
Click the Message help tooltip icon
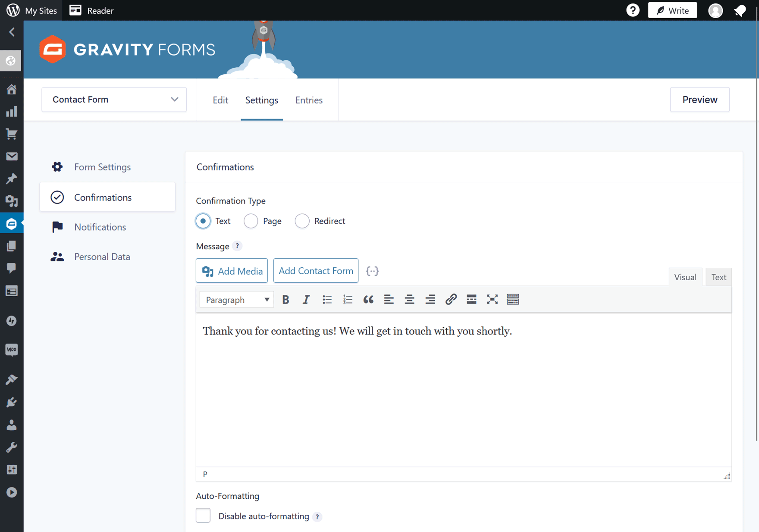[x=237, y=246]
